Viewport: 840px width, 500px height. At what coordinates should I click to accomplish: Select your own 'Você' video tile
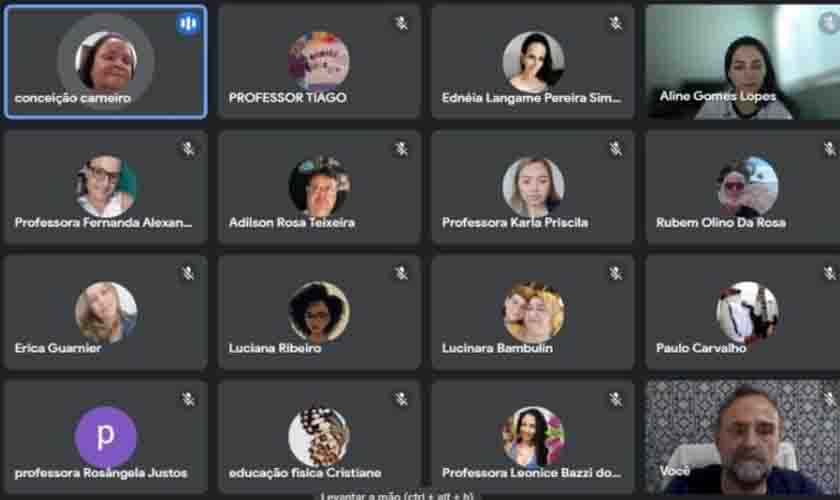(x=743, y=437)
